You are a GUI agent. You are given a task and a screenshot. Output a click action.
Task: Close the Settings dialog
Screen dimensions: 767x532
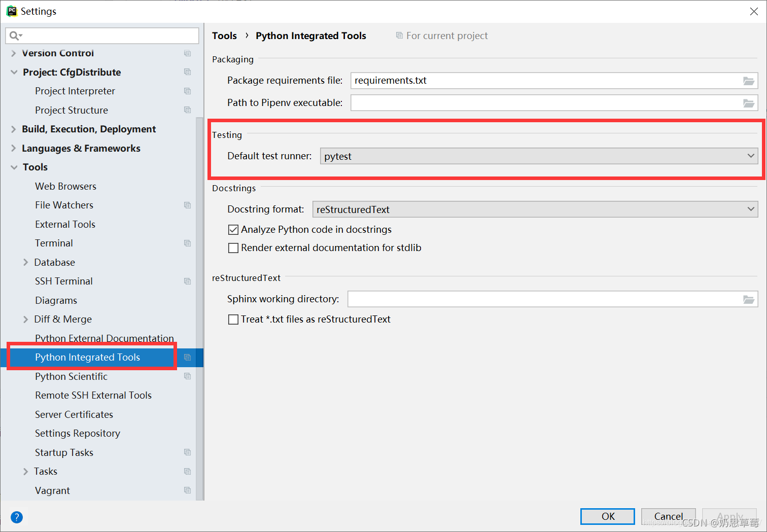click(754, 11)
